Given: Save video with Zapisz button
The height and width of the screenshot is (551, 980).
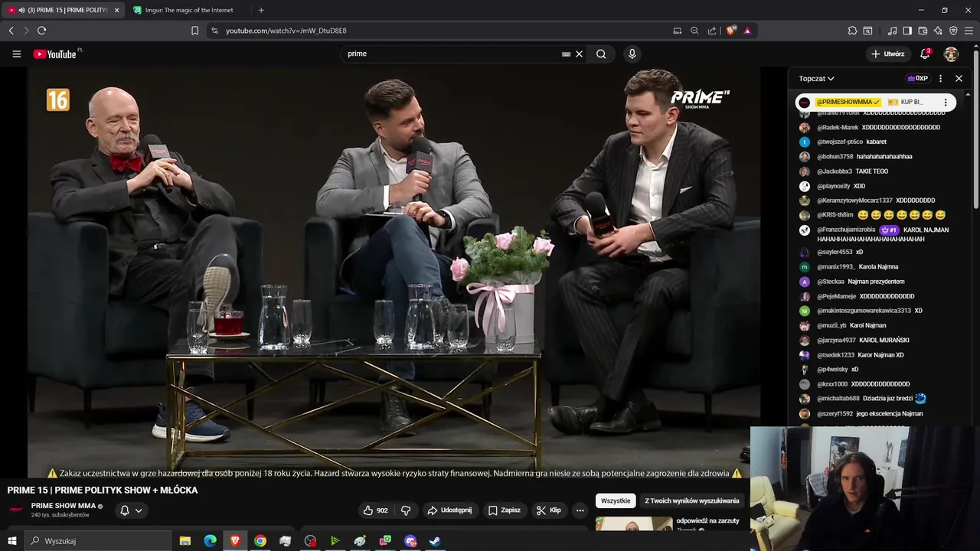Looking at the screenshot, I should pyautogui.click(x=504, y=510).
